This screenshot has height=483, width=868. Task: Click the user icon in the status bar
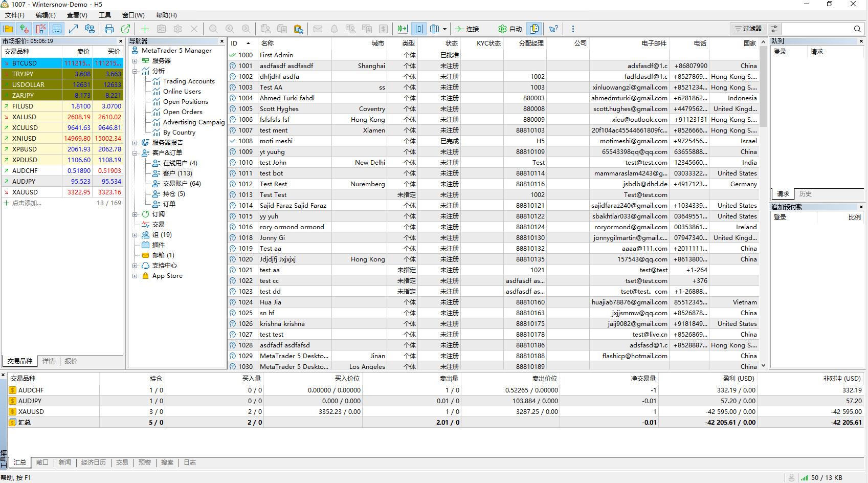[x=791, y=477]
